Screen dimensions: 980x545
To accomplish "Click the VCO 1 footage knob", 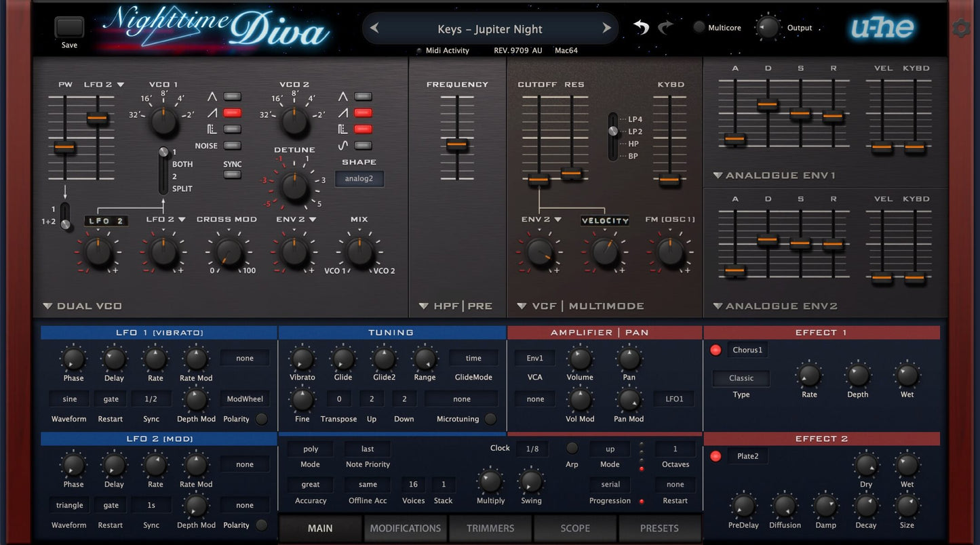I will [x=163, y=122].
